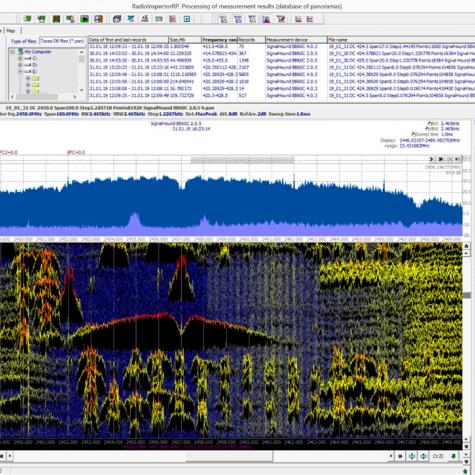This screenshot has height=475, width=475.
Task: Expand the D: drive tree node
Action: (20, 65)
